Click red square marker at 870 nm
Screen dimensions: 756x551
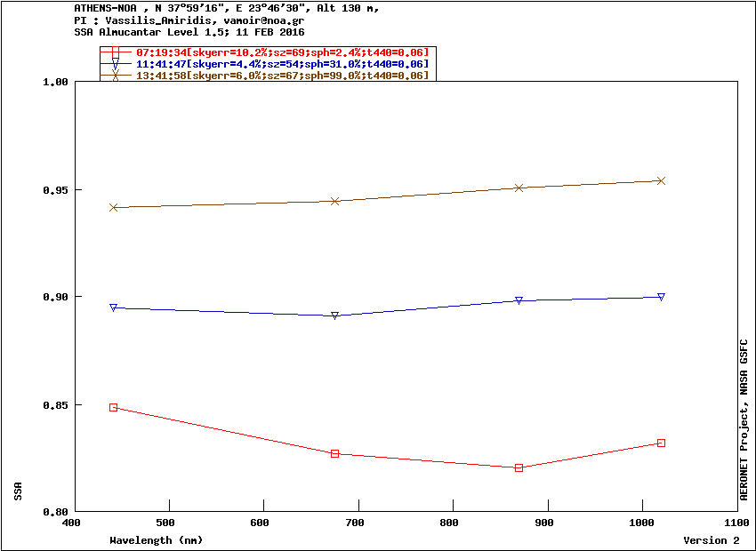pyautogui.click(x=519, y=467)
